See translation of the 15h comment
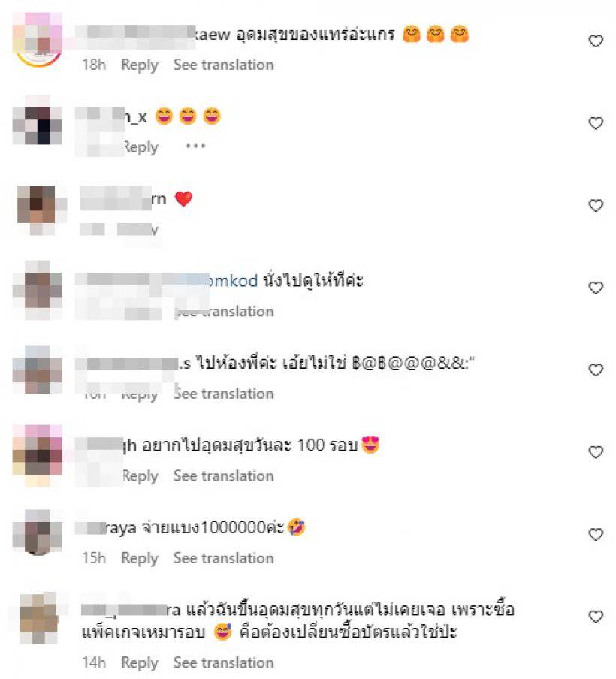This screenshot has height=679, width=616. [x=224, y=559]
